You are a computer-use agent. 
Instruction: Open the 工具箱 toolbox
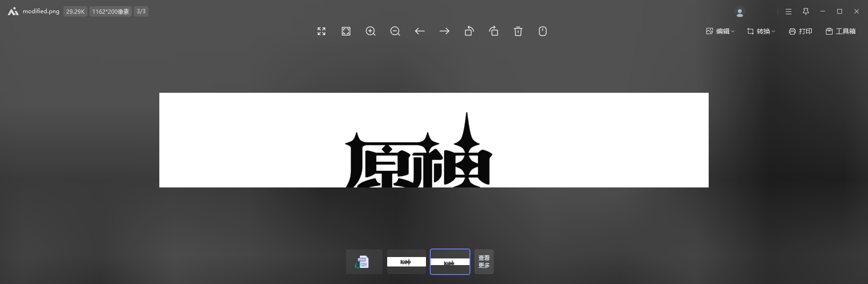841,31
